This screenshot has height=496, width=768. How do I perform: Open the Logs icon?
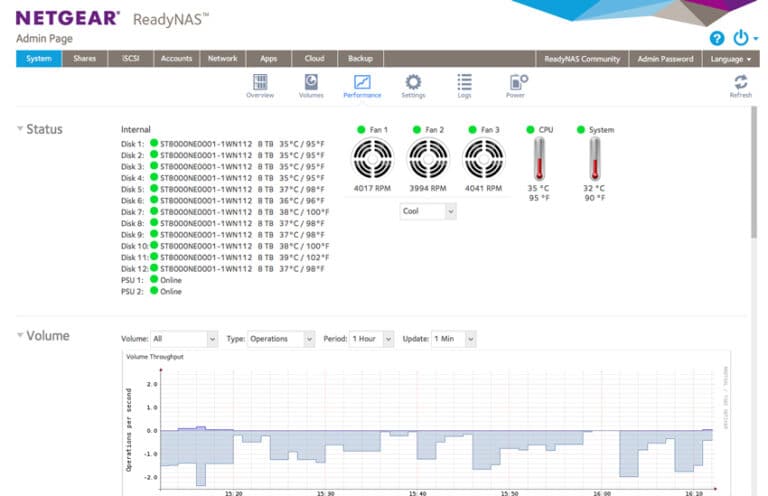click(464, 86)
